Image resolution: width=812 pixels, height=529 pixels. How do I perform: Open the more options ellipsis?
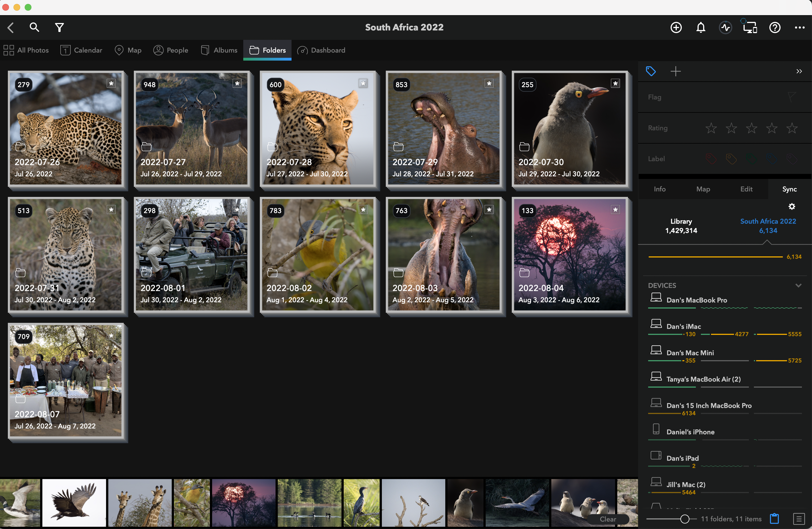coord(799,27)
